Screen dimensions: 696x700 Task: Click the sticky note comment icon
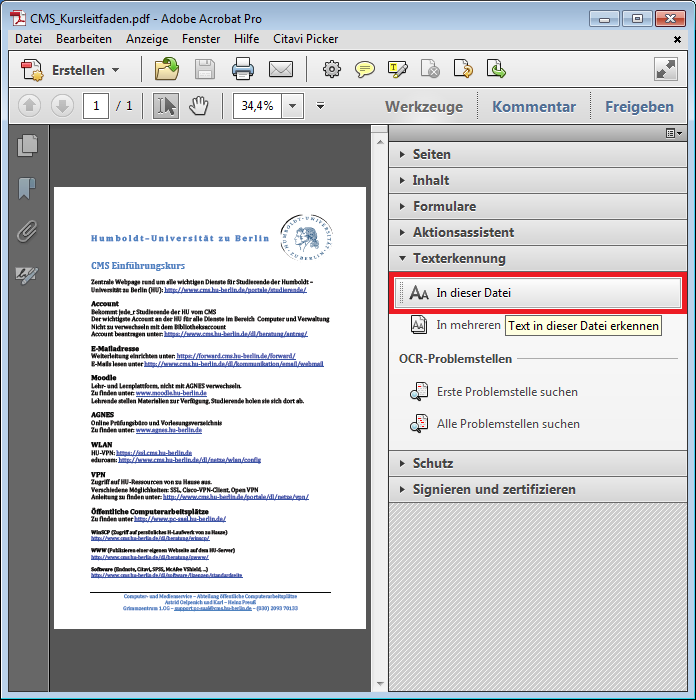coord(365,70)
